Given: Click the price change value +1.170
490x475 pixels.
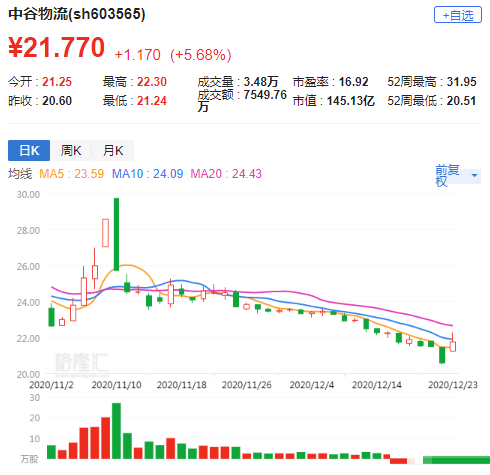Looking at the screenshot, I should (137, 55).
